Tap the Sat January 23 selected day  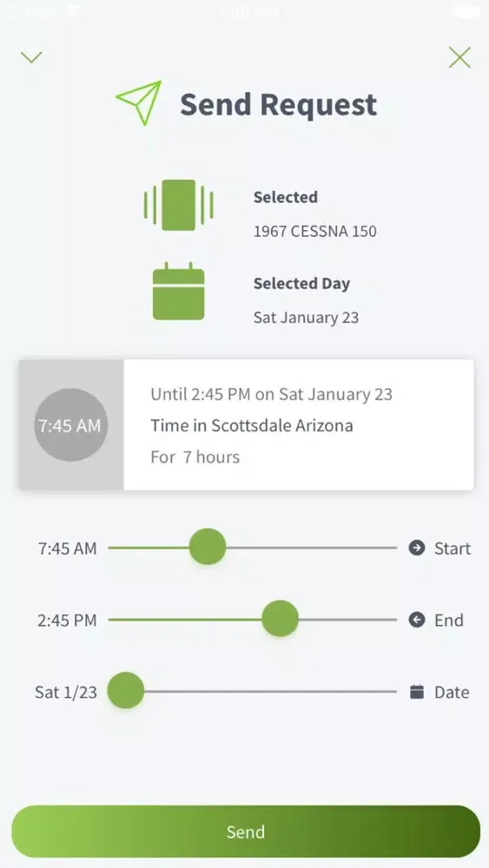307,318
